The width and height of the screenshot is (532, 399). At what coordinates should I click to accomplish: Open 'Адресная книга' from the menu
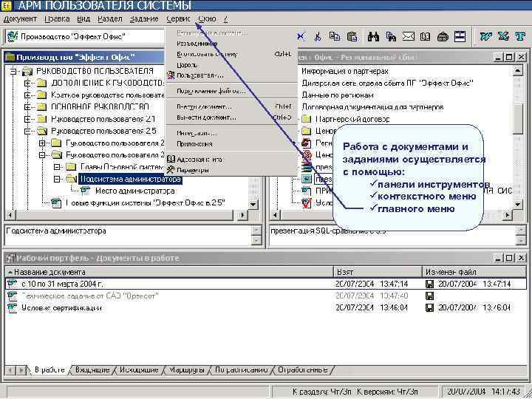pyautogui.click(x=231, y=159)
